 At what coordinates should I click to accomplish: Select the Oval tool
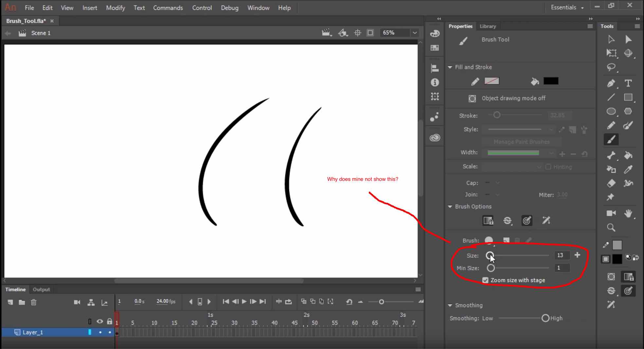611,111
